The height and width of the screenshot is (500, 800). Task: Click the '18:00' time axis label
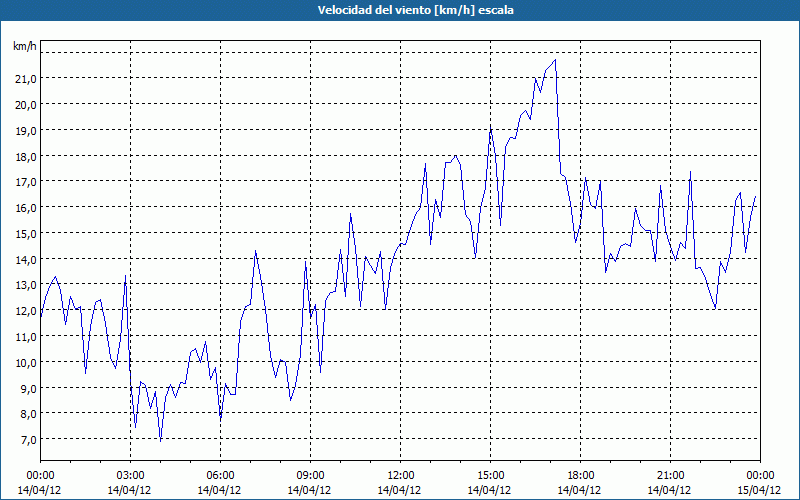(581, 476)
